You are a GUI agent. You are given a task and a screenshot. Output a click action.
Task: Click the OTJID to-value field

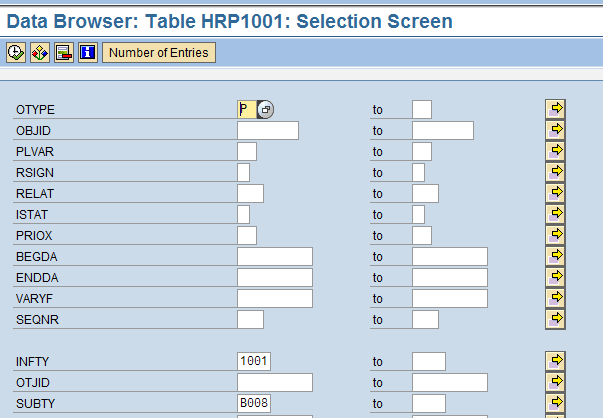tap(449, 382)
